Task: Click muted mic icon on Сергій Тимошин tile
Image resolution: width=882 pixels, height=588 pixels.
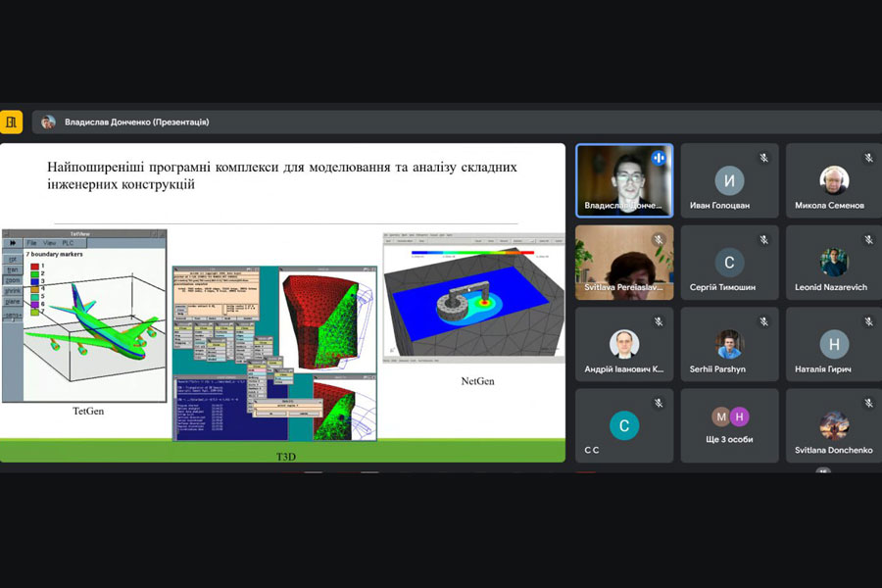Action: pyautogui.click(x=763, y=240)
